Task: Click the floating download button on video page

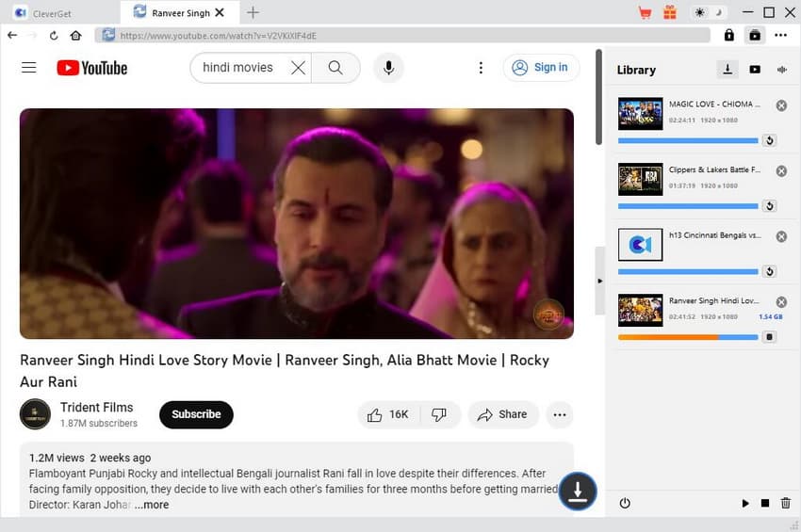Action: point(578,491)
